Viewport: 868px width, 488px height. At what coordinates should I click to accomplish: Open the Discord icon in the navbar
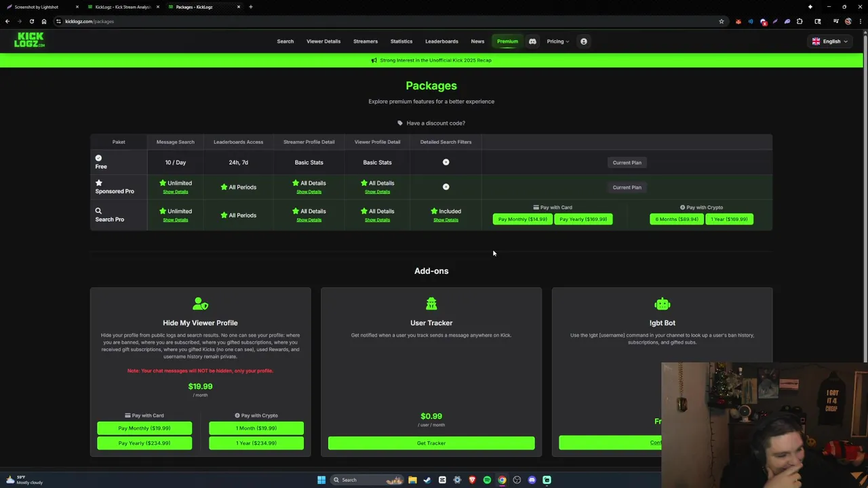pos(532,41)
